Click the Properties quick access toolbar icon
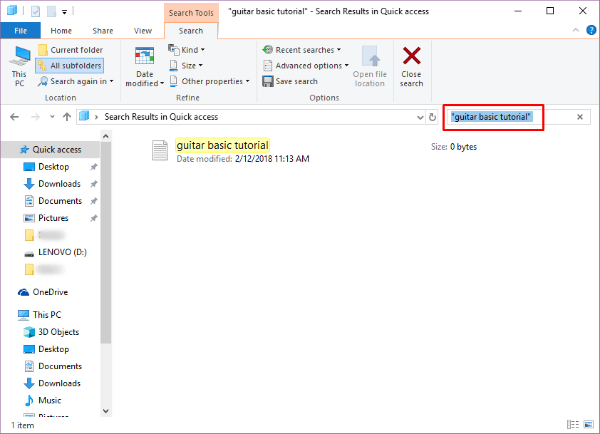Image resolution: width=600 pixels, height=434 pixels. pos(35,11)
